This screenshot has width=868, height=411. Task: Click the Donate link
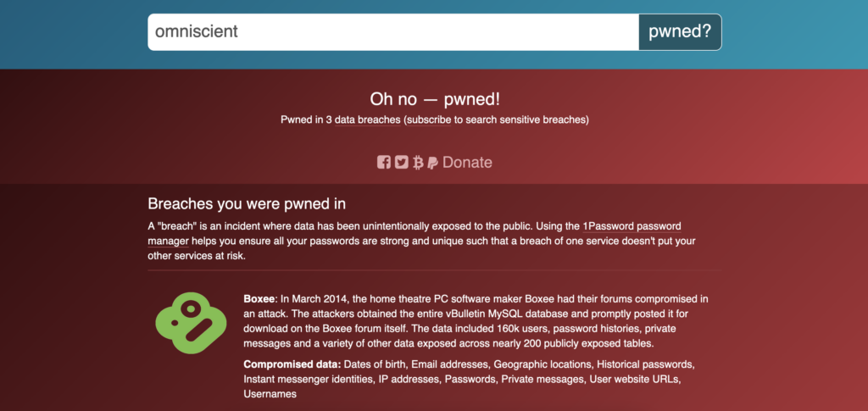coord(467,162)
